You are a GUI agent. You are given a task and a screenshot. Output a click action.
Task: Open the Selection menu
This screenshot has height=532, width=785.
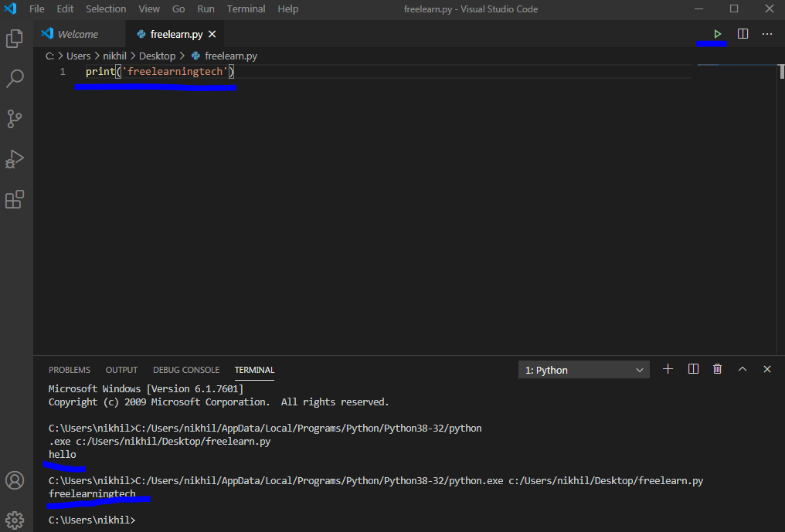pyautogui.click(x=106, y=9)
